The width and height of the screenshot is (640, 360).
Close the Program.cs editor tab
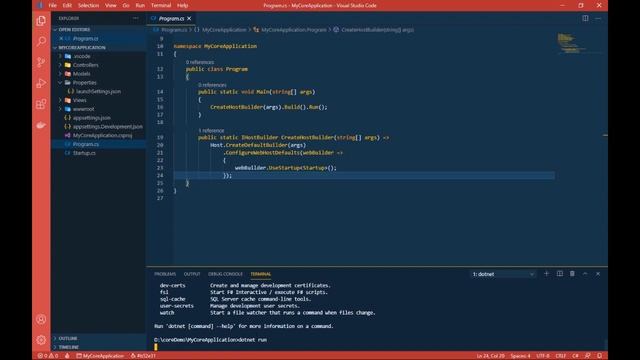(x=189, y=18)
